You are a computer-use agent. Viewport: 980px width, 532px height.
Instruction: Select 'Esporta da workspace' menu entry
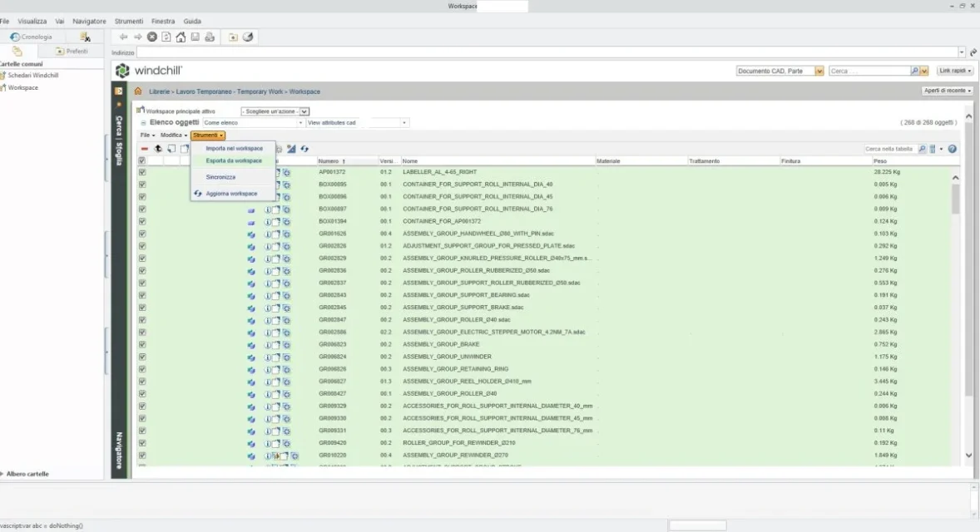click(234, 160)
